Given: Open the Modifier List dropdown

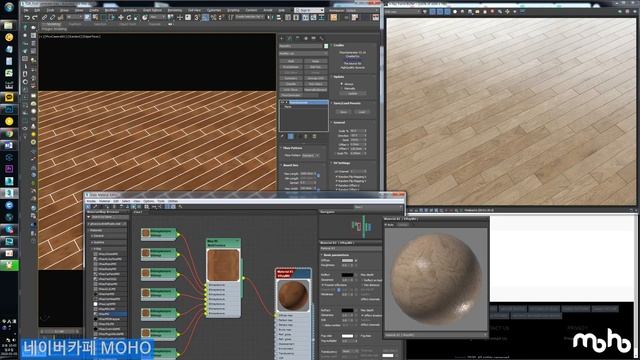Looking at the screenshot, I should coord(303,53).
